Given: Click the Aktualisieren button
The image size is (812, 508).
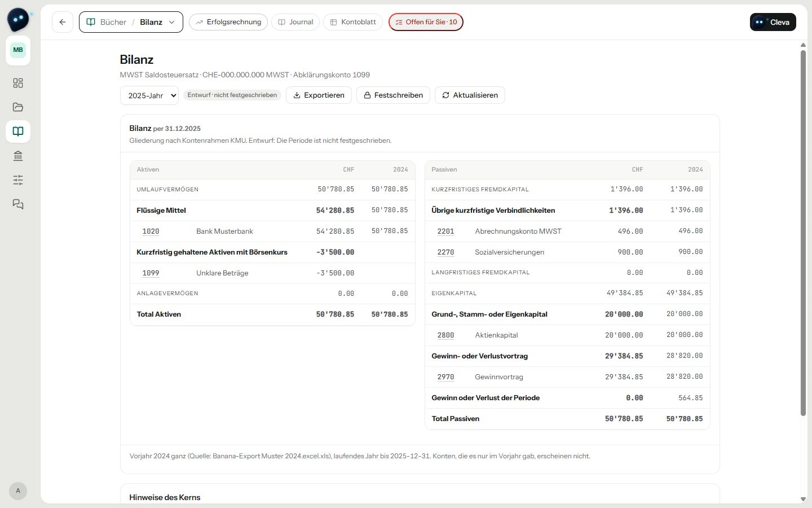Looking at the screenshot, I should pyautogui.click(x=470, y=95).
